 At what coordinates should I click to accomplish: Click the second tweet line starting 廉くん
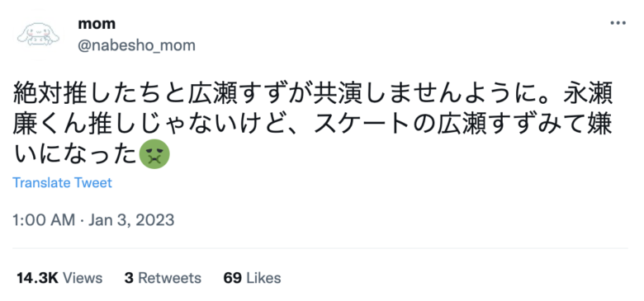coord(313,125)
